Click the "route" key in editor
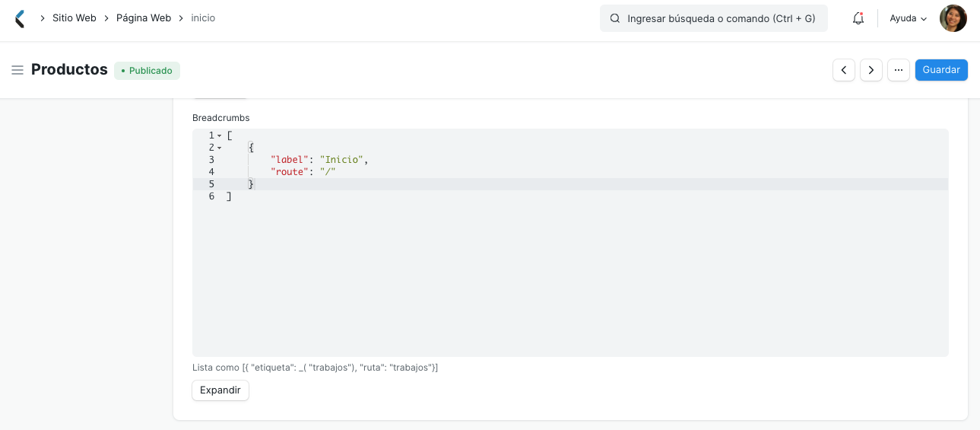The height and width of the screenshot is (430, 980). coord(290,172)
